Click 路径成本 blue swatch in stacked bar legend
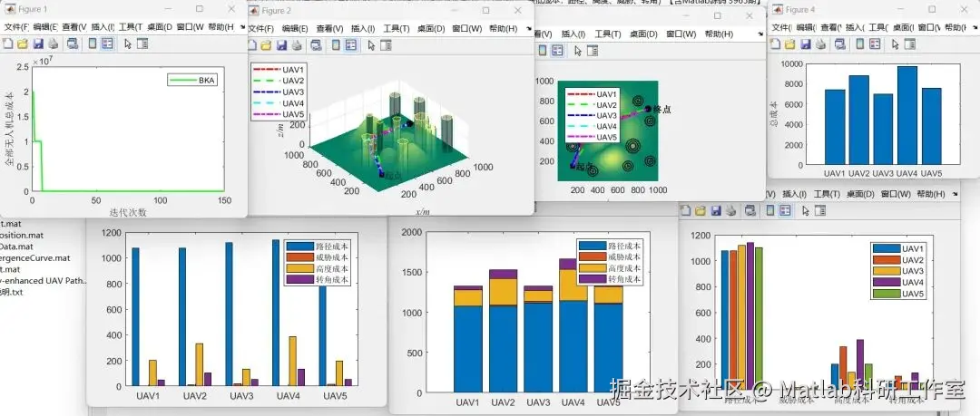This screenshot has height=416, width=980. [593, 247]
